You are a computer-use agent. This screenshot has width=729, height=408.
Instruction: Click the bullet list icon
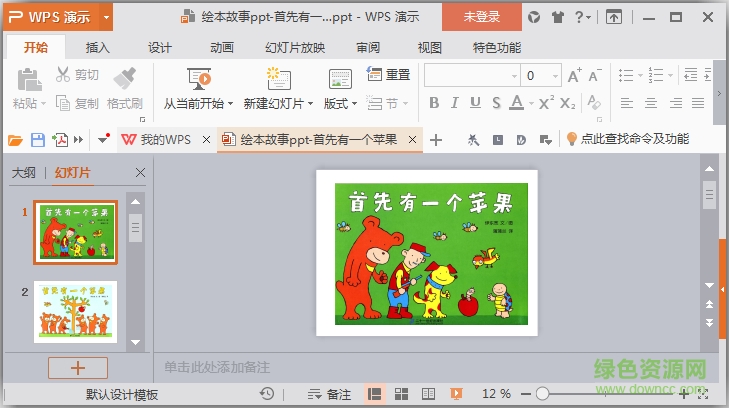pyautogui.click(x=626, y=75)
